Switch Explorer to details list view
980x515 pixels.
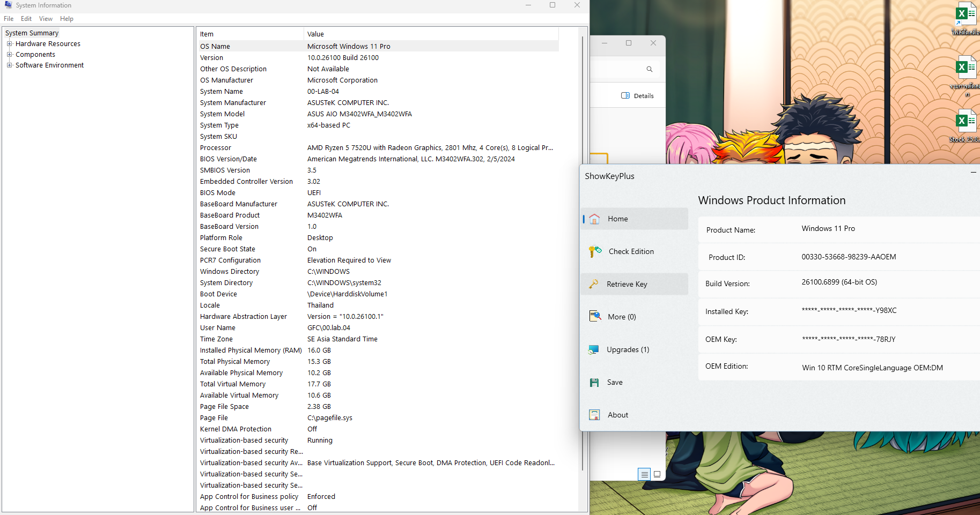pos(644,474)
